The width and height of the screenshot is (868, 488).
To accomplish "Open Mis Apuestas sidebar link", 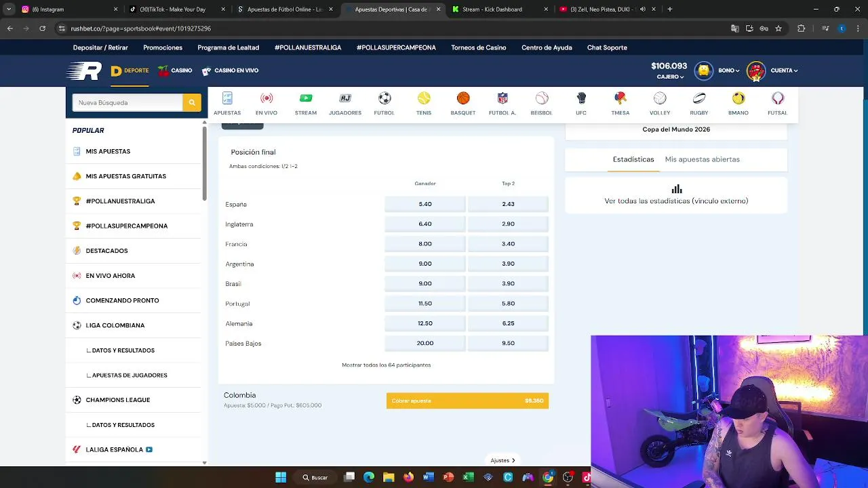I will 108,151.
